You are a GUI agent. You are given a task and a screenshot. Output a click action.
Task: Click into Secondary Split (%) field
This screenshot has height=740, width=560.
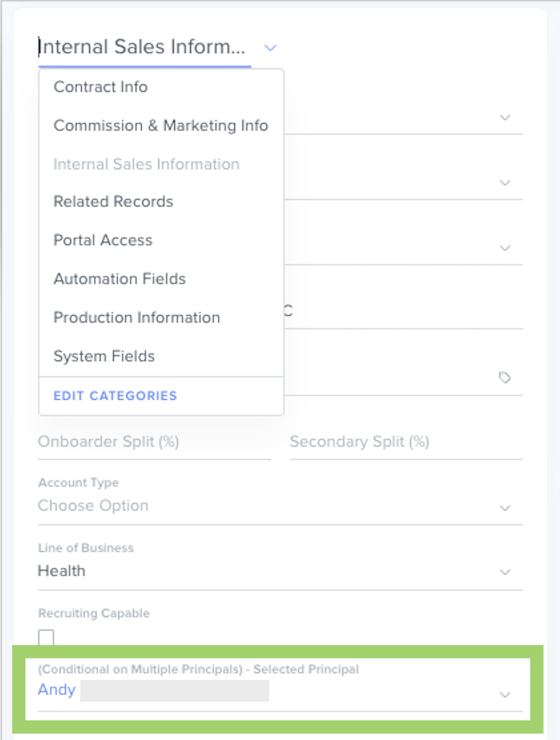[405, 442]
